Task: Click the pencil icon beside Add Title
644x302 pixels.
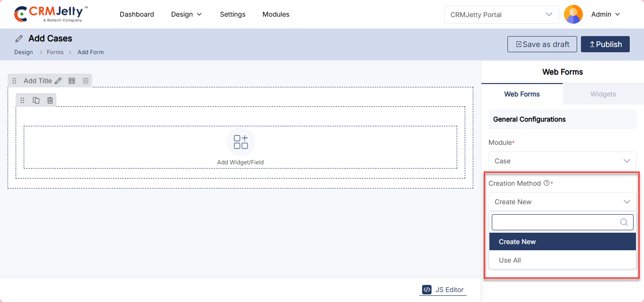Action: pos(58,81)
